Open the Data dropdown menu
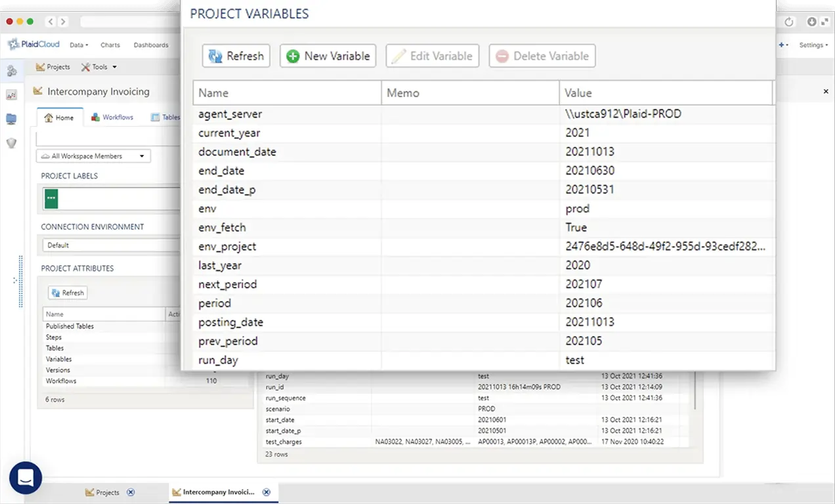Screen dimensions: 835x504 coord(79,45)
